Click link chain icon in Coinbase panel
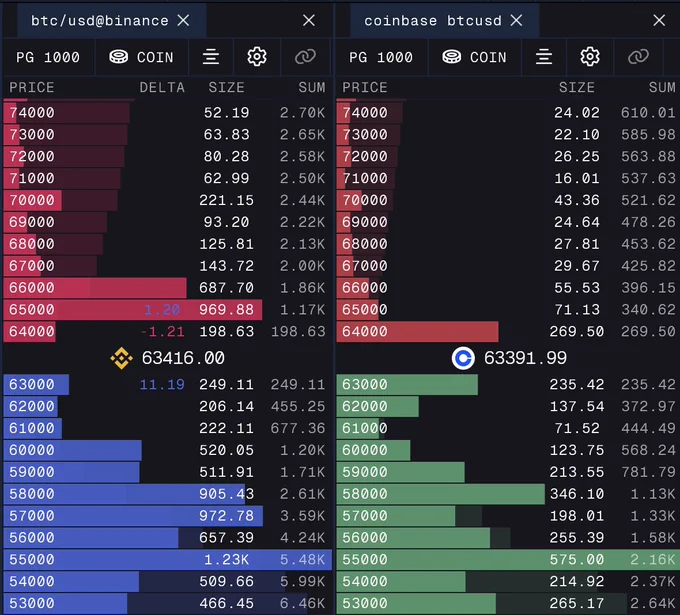Screen dimensions: 680x615 pos(638,57)
